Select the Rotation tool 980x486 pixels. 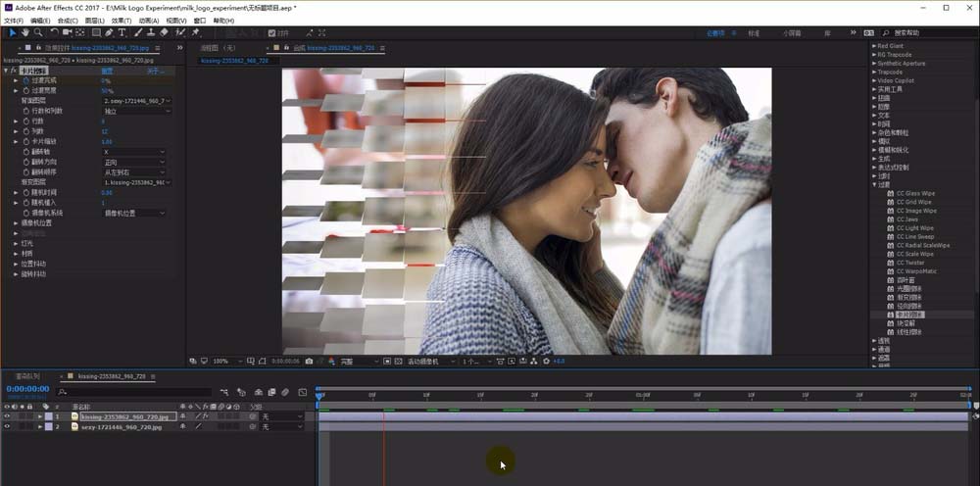[54, 32]
